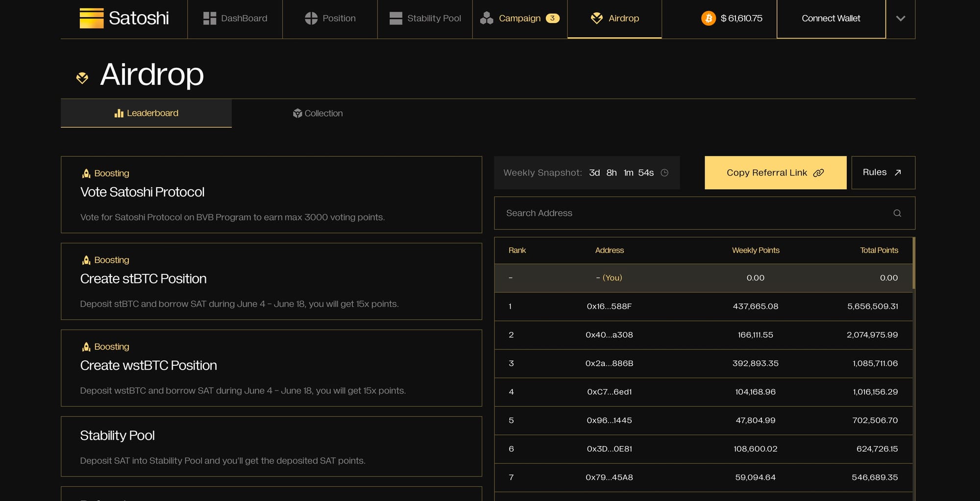The image size is (980, 501).
Task: Click the Search Address input field
Action: pos(705,213)
